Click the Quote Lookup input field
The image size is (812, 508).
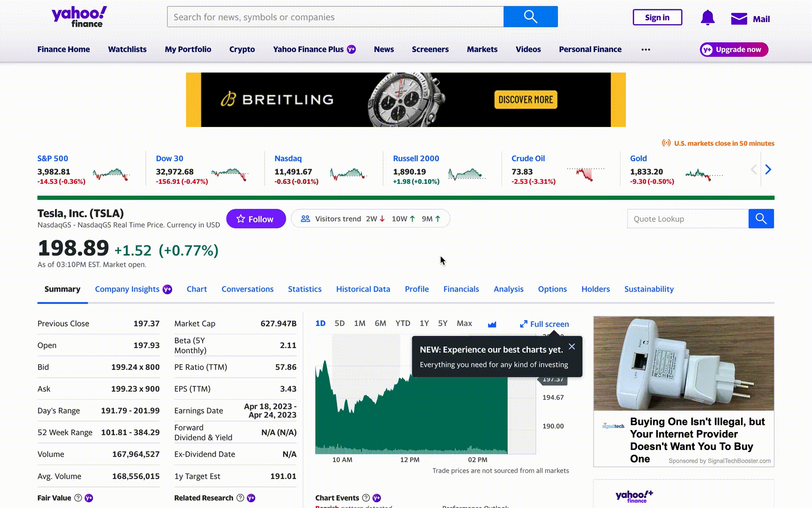click(x=688, y=219)
